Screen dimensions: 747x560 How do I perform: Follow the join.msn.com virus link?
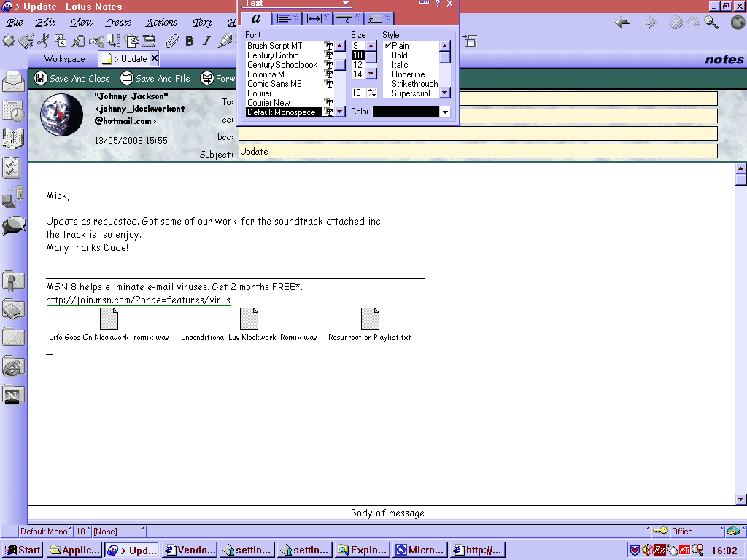tap(138, 300)
